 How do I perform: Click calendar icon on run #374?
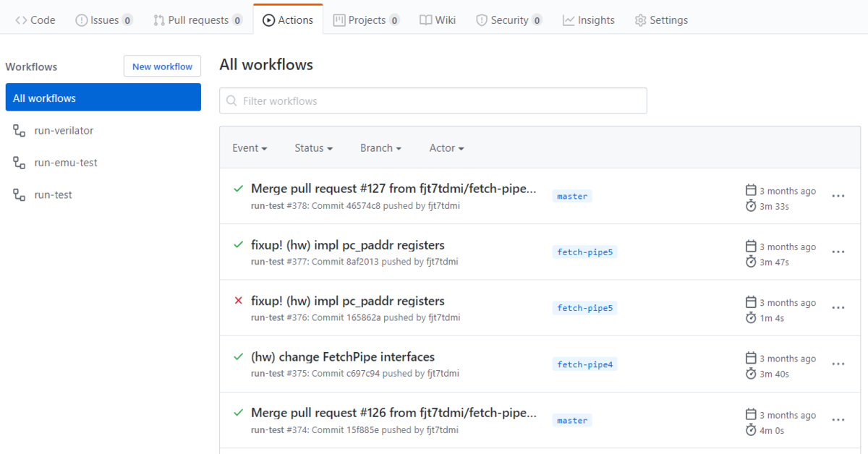751,414
